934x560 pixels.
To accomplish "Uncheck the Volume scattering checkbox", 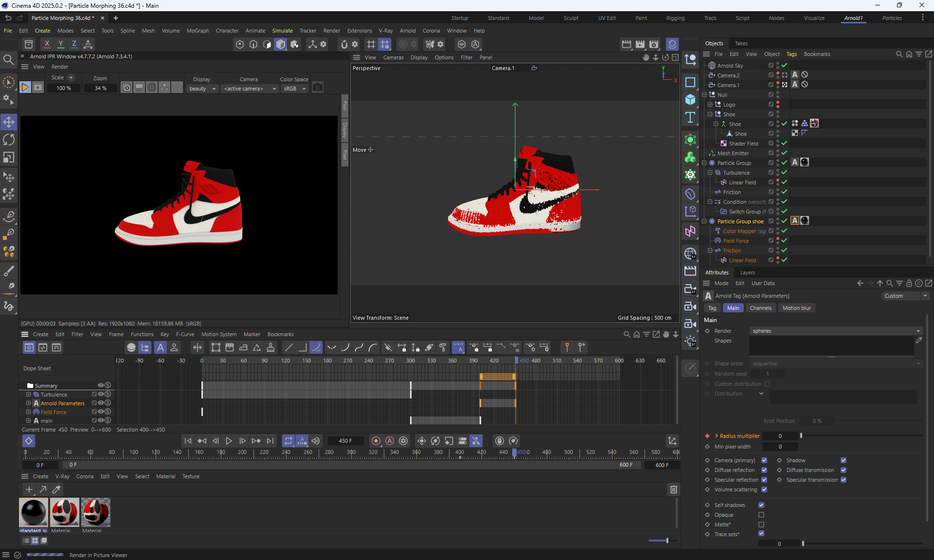I will tap(764, 489).
